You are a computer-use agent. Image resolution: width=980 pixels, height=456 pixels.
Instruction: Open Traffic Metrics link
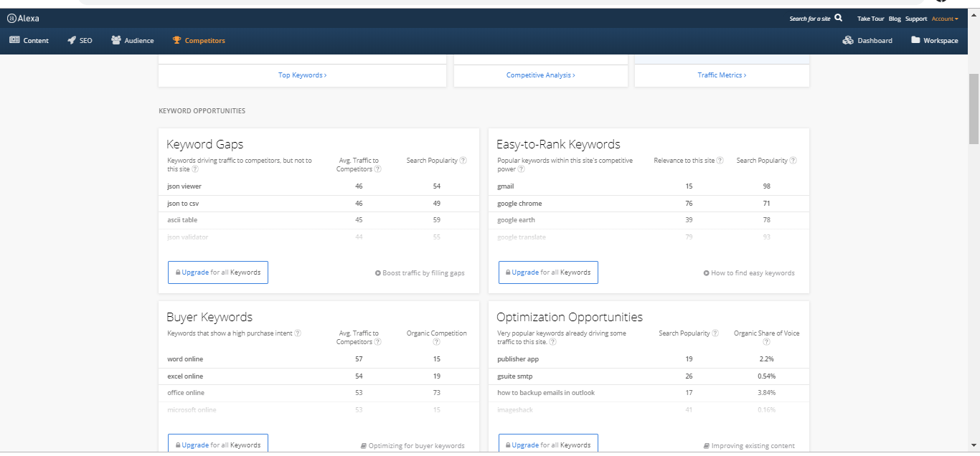(722, 75)
